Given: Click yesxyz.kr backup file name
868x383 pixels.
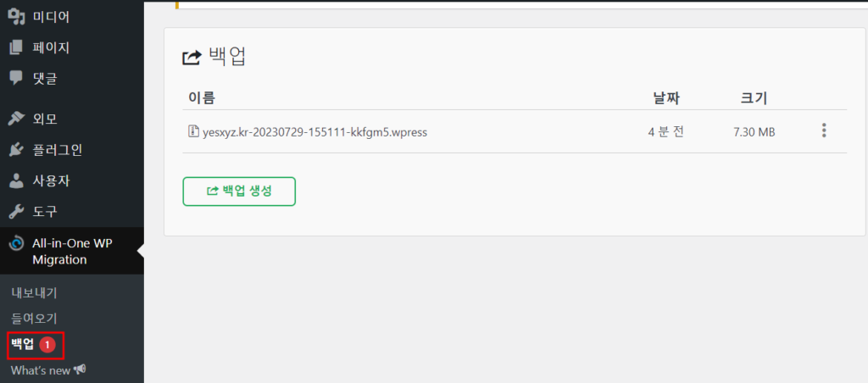Looking at the screenshot, I should point(315,132).
